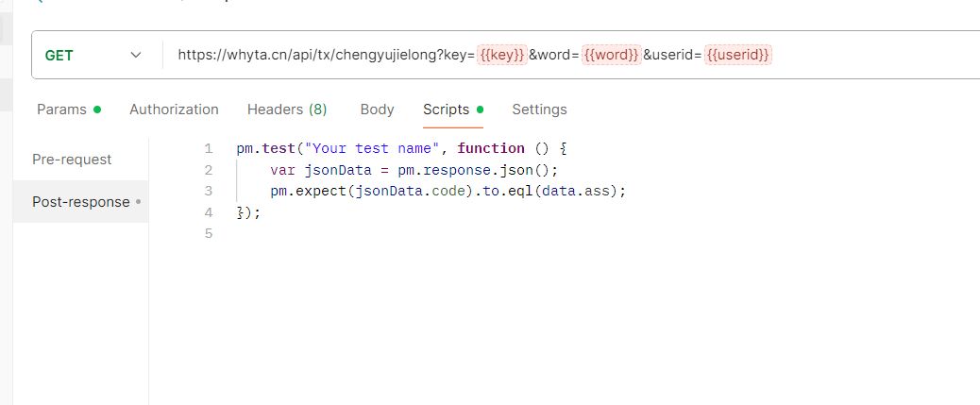Screen dimensions: 980x405
Task: Select the {{userid}} variable in URL
Action: point(738,55)
